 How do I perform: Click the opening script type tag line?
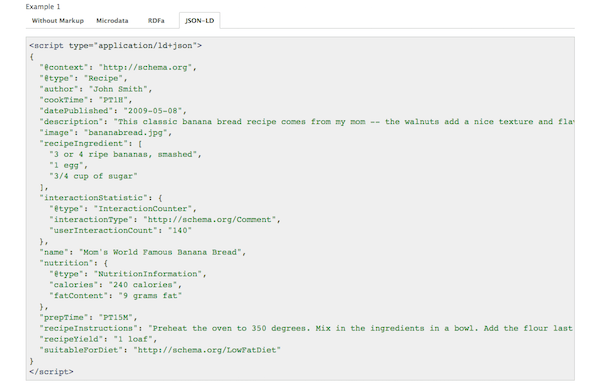[116, 46]
